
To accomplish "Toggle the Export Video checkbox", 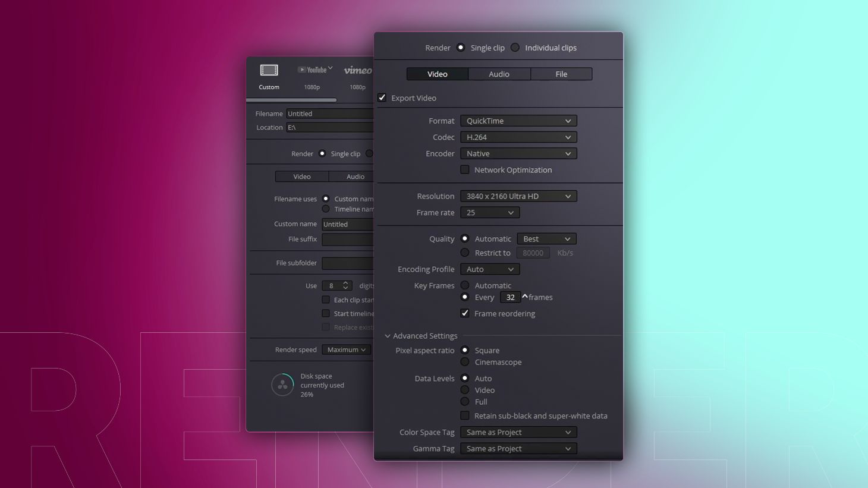I will 382,97.
